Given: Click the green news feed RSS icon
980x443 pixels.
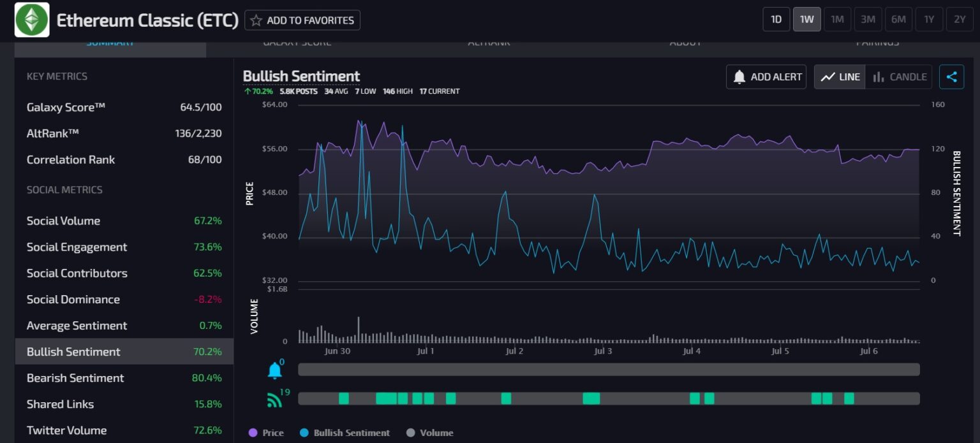Looking at the screenshot, I should pyautogui.click(x=274, y=400).
